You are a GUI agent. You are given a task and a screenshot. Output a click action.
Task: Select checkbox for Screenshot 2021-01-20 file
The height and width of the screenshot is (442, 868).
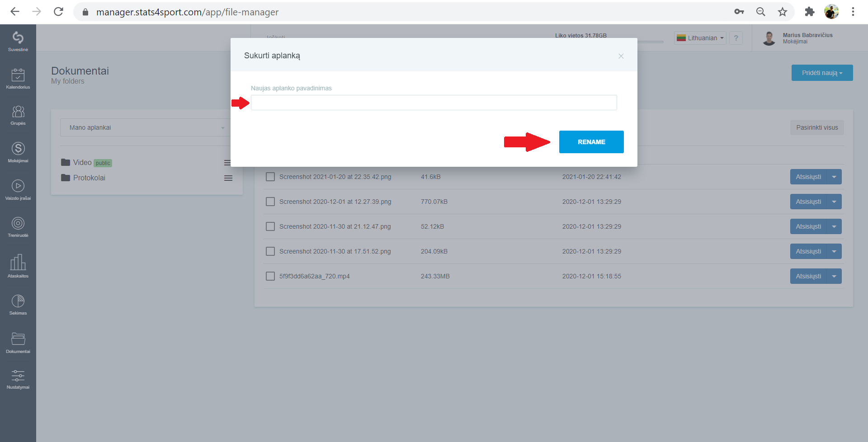(x=270, y=177)
